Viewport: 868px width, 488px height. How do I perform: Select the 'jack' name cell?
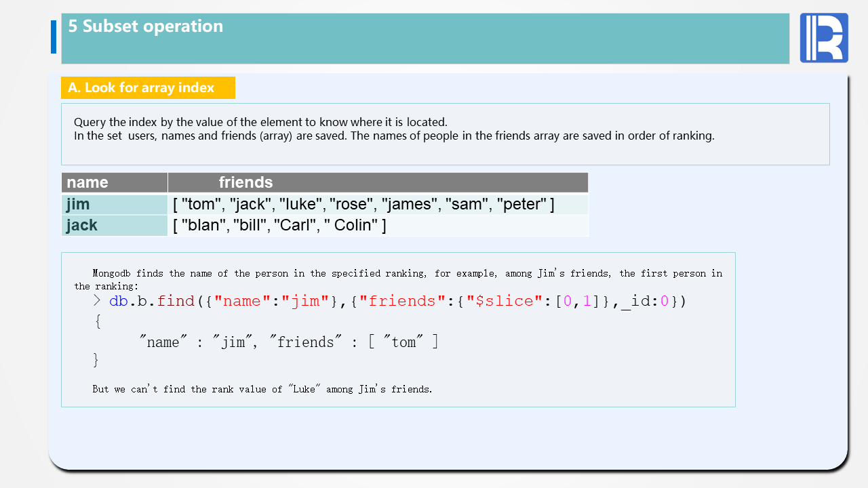click(x=82, y=225)
